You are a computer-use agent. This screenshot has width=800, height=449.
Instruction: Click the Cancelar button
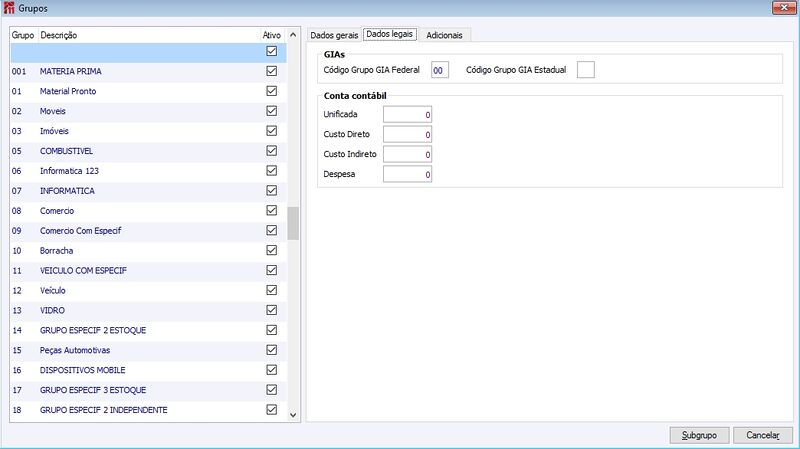763,435
